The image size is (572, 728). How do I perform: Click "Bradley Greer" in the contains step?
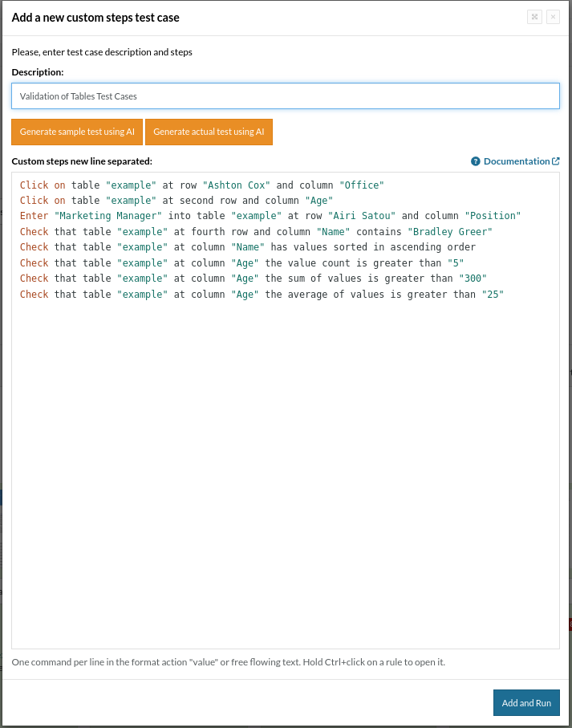450,232
